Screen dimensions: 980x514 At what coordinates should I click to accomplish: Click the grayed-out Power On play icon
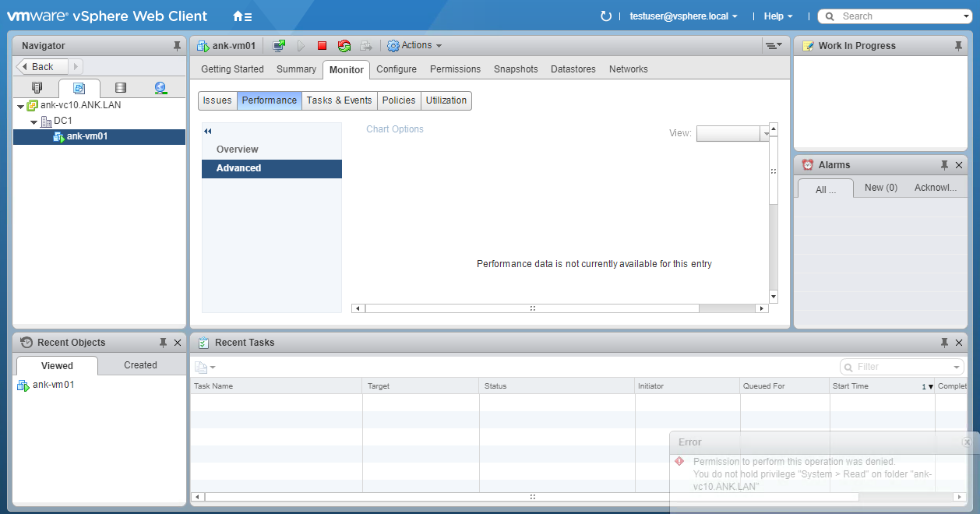(x=301, y=46)
